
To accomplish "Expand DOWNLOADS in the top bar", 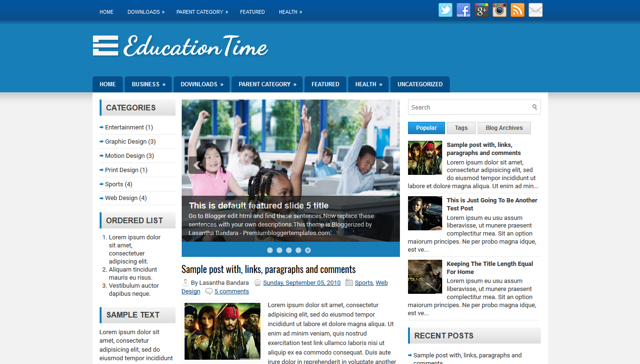I will tap(146, 12).
